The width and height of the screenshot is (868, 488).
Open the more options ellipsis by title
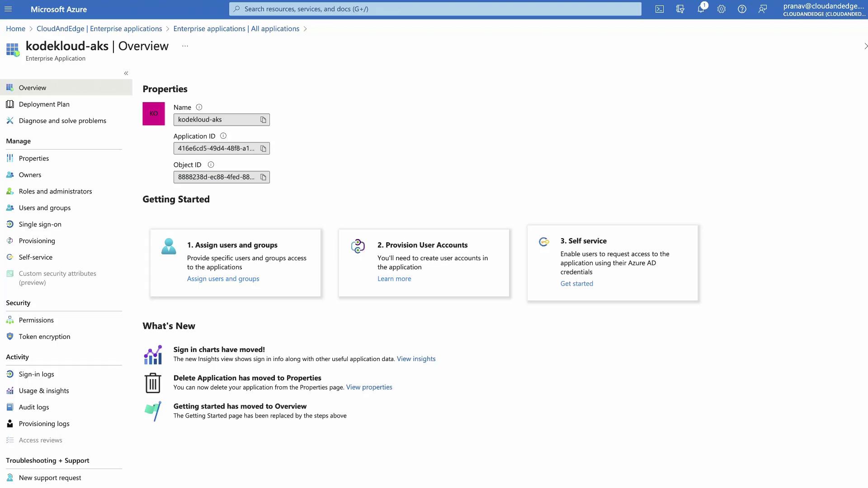(185, 46)
